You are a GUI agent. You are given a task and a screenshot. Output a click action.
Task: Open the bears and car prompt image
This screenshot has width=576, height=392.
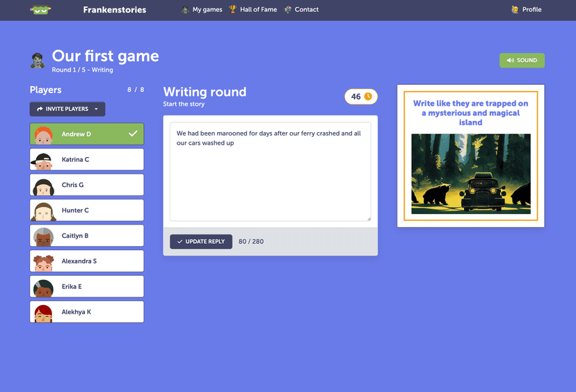(x=471, y=174)
